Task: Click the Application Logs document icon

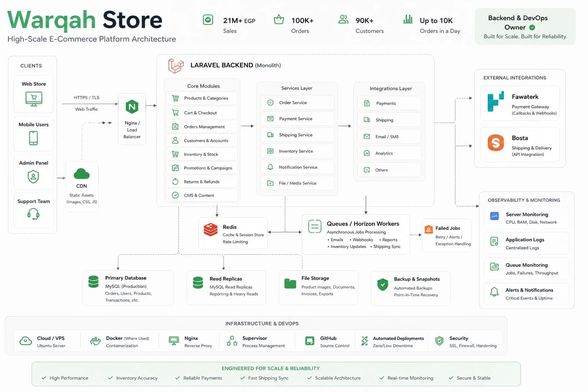Action: click(x=494, y=241)
